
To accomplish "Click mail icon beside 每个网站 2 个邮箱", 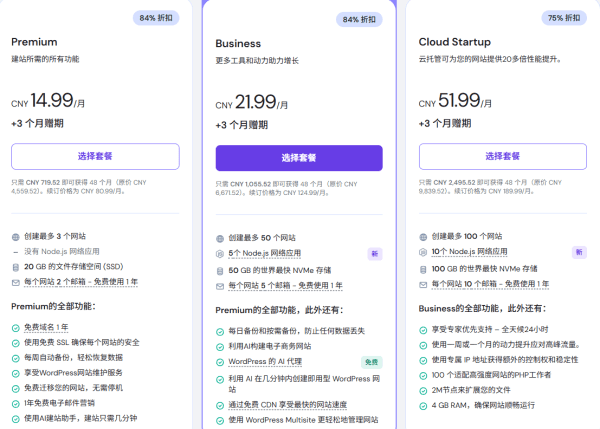I will pyautogui.click(x=16, y=282).
